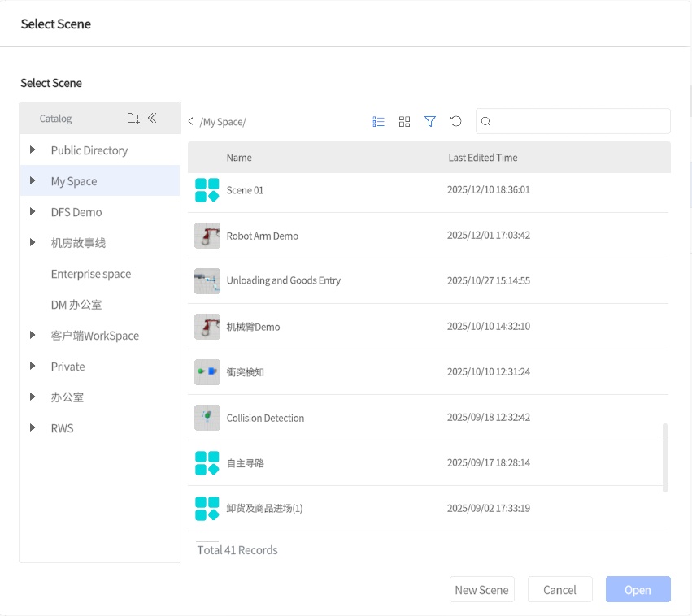Screen dimensions: 692x616
Task: Click the New Scene button
Action: click(x=481, y=589)
